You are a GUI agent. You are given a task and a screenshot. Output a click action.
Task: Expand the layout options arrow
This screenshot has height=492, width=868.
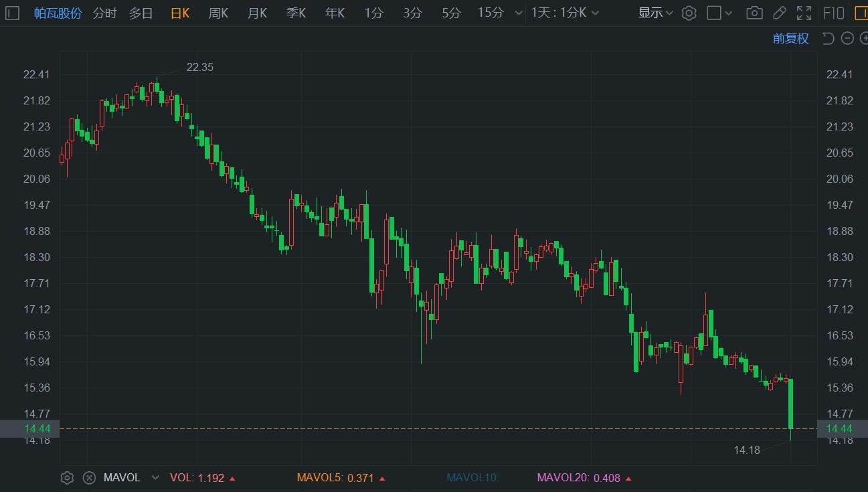click(729, 13)
